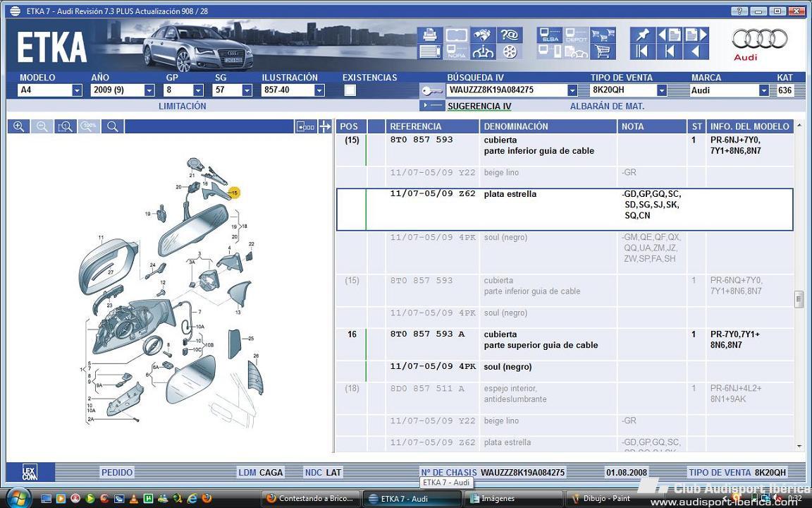Click the computer-and-tower icon under ELSA
The image size is (812, 508).
coord(550,52)
